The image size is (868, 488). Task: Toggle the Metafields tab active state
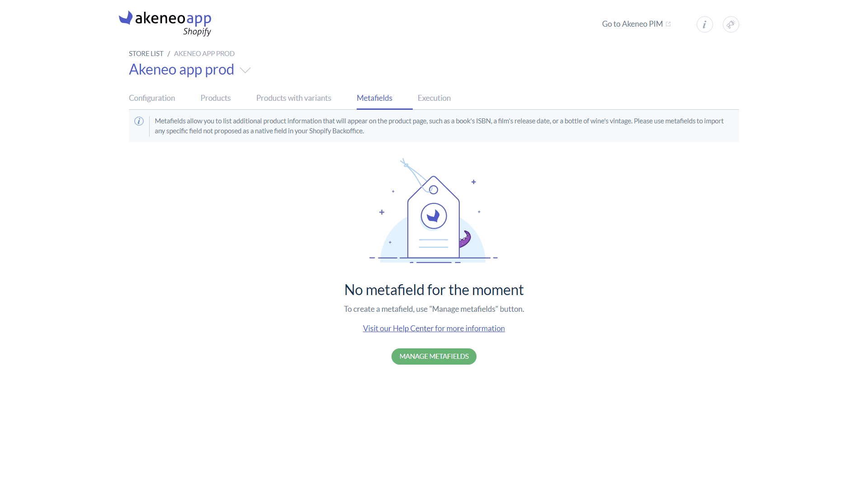374,97
